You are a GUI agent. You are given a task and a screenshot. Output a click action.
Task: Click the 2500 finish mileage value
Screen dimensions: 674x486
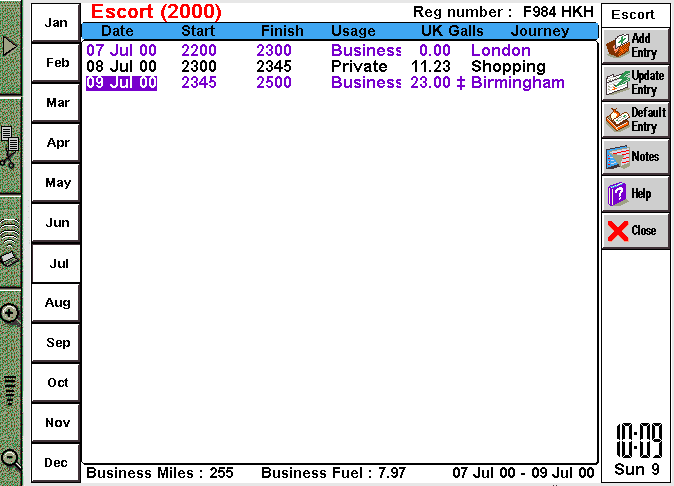[x=274, y=83]
